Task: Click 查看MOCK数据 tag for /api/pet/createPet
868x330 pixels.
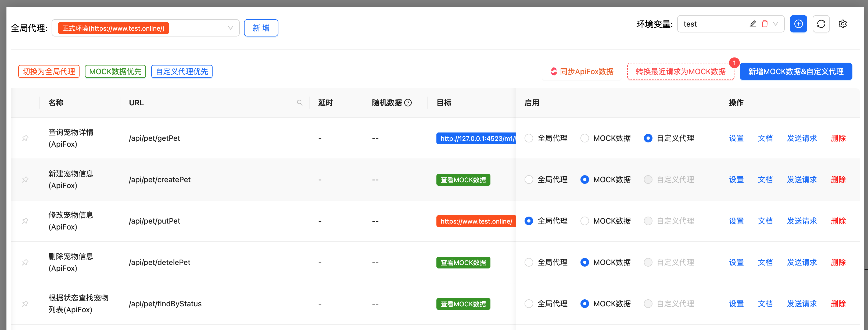Action: point(463,180)
